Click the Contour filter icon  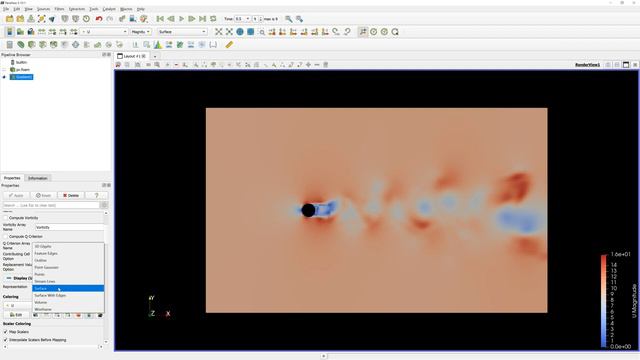pos(20,45)
